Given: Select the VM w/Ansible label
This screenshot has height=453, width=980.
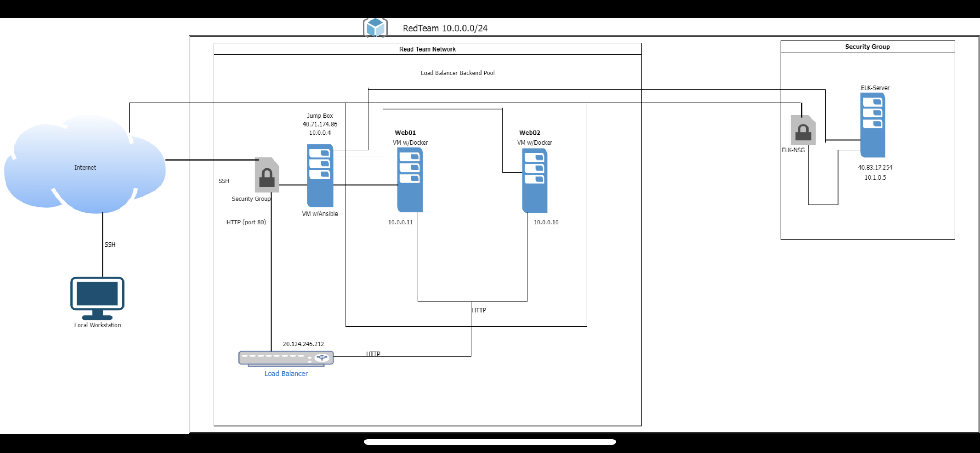Looking at the screenshot, I should click(320, 214).
